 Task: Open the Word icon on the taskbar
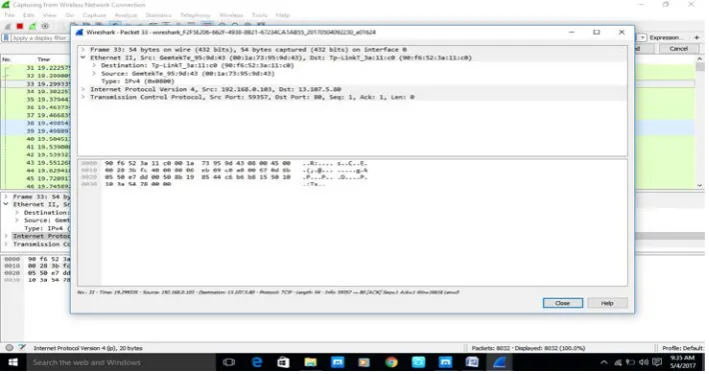[472, 362]
